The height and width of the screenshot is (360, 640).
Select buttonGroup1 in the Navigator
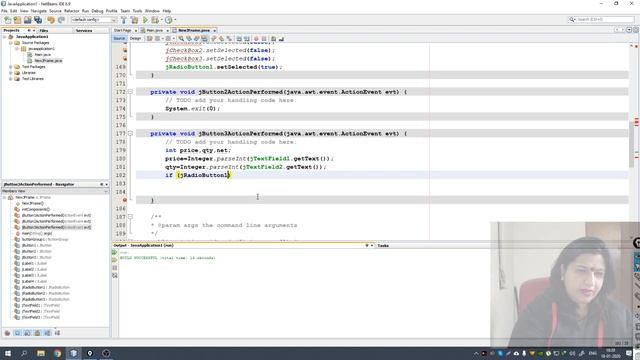coord(45,240)
